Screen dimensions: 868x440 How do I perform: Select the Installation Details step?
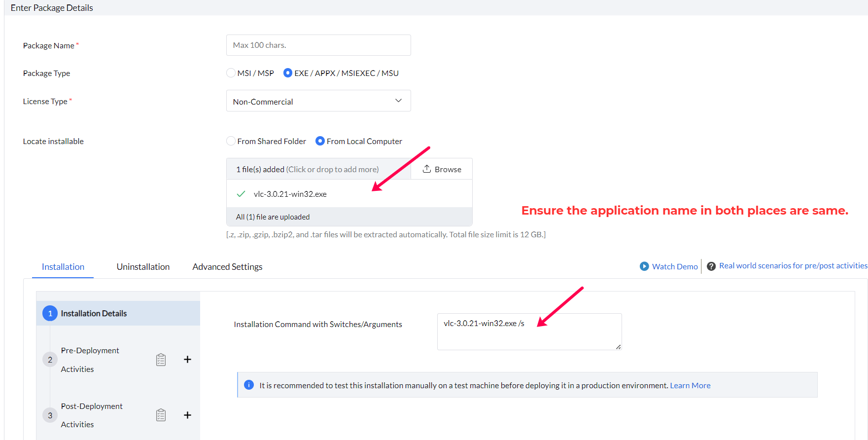tap(94, 314)
